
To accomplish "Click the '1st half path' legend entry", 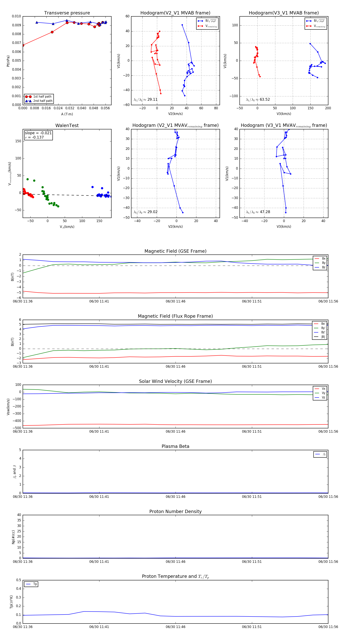I will tap(39, 96).
